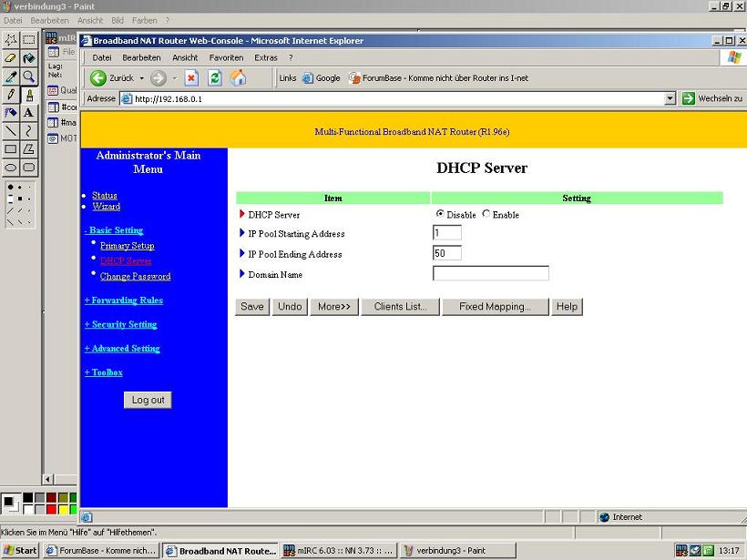Select the Airbrush spray tool

click(11, 112)
